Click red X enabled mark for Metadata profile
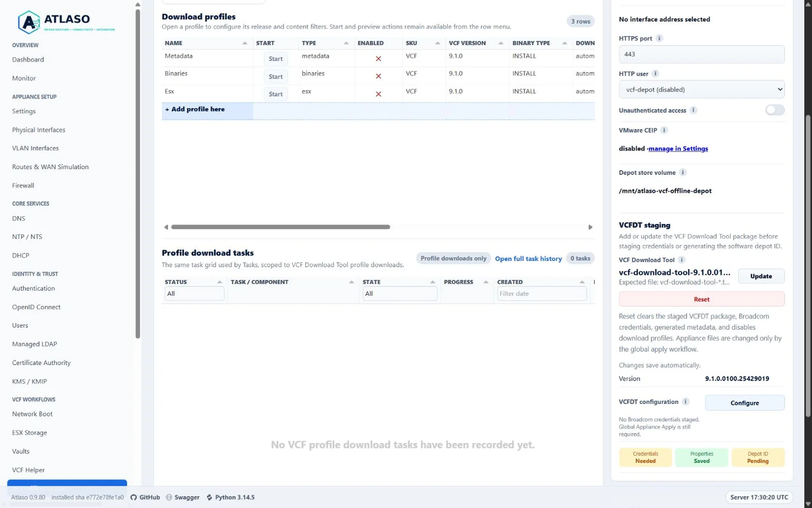 (378, 59)
